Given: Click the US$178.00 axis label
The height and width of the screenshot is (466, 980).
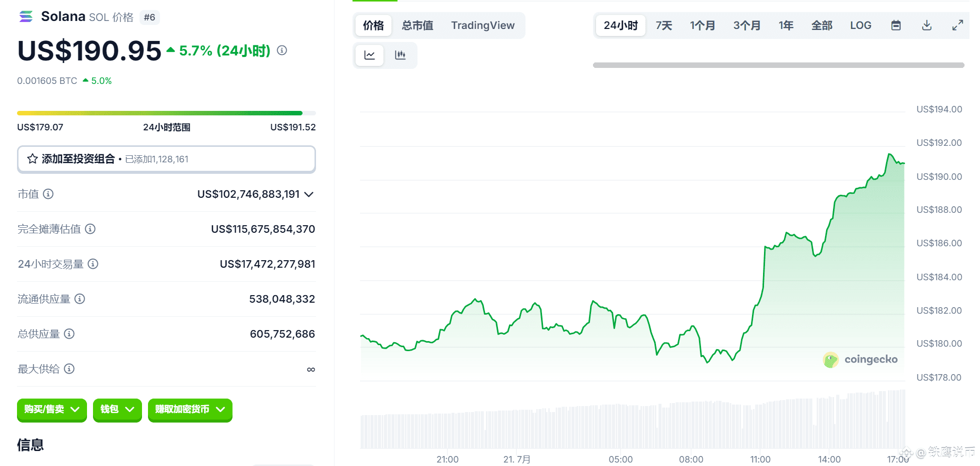Looking at the screenshot, I should (x=939, y=378).
